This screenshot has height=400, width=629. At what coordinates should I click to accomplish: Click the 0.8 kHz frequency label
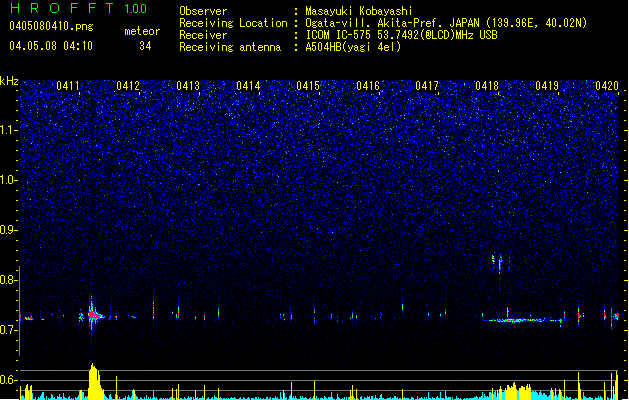(8, 280)
